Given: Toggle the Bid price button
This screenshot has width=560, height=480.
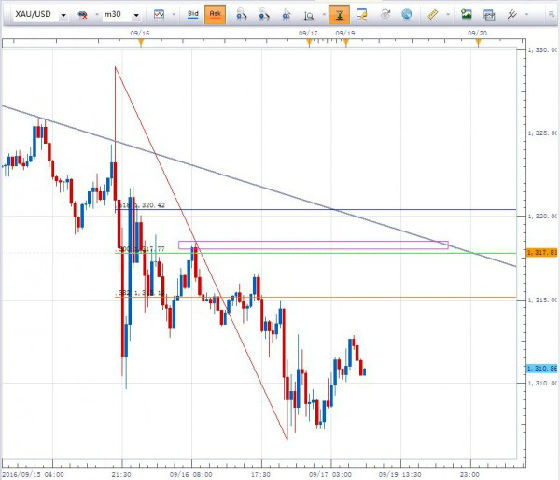Looking at the screenshot, I should pos(193,14).
